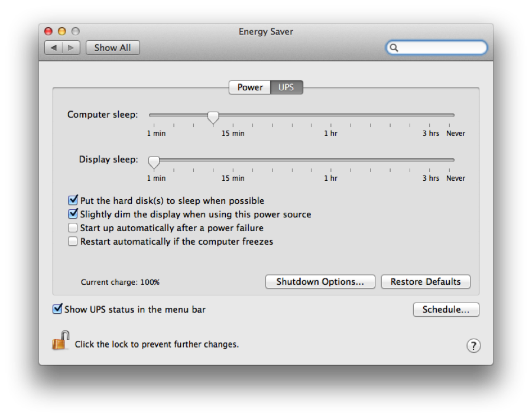532x419 pixels.
Task: Minimize the Energy Saver window
Action: point(62,31)
